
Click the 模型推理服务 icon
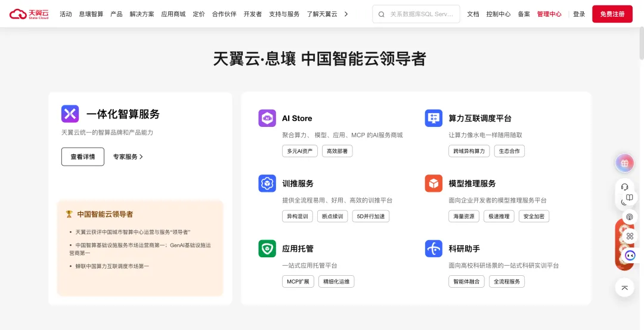(434, 183)
